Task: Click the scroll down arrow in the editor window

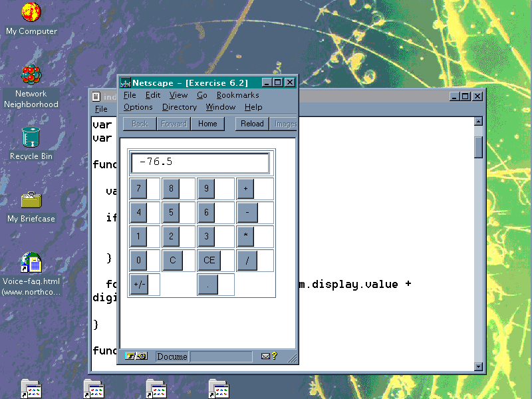Action: [x=478, y=366]
